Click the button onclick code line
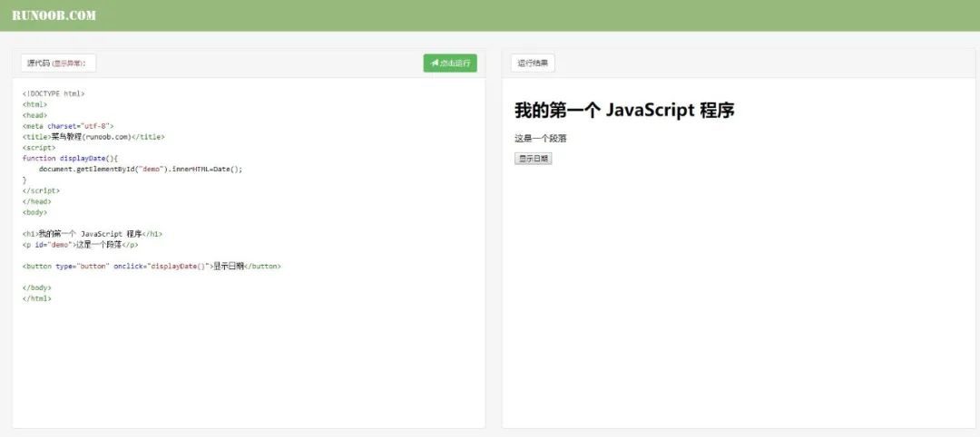This screenshot has width=980, height=437. 152,267
